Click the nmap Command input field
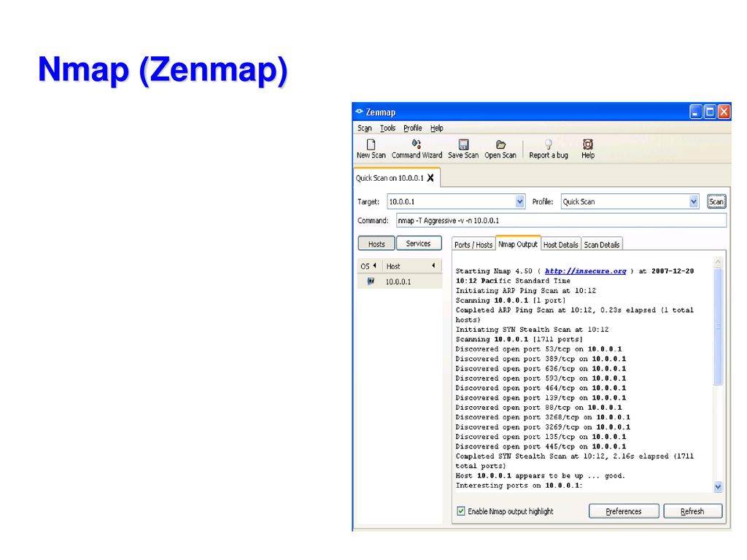This screenshot has width=747, height=560. 561,220
